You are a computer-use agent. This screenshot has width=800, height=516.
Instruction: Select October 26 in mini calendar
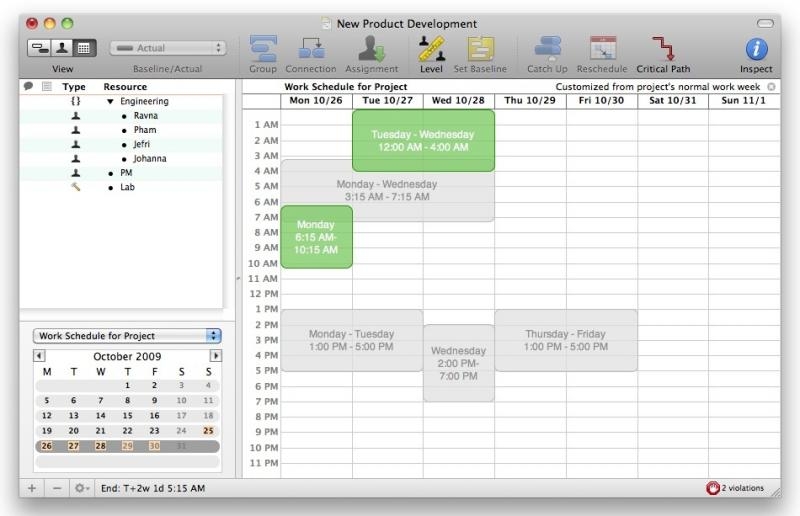(46, 446)
